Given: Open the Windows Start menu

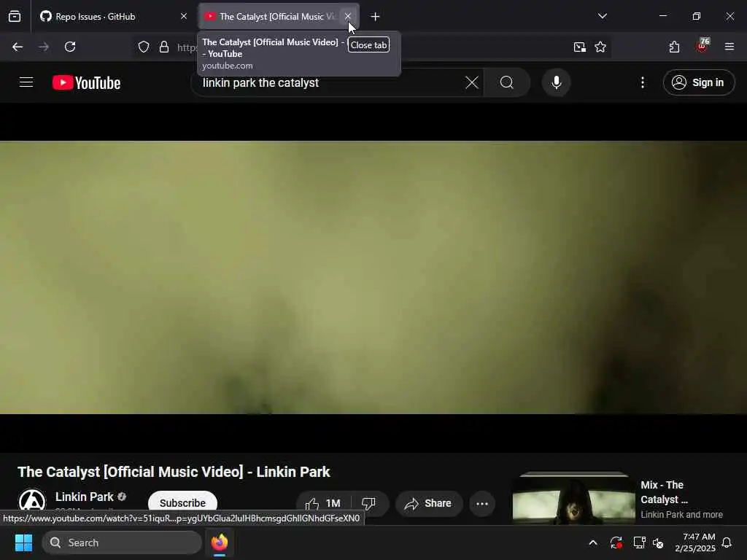Looking at the screenshot, I should click(23, 542).
